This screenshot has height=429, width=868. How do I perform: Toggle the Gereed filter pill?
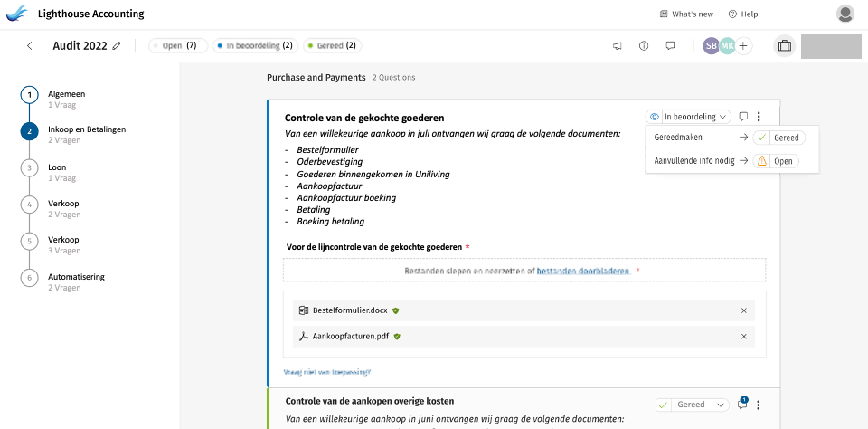tap(332, 45)
